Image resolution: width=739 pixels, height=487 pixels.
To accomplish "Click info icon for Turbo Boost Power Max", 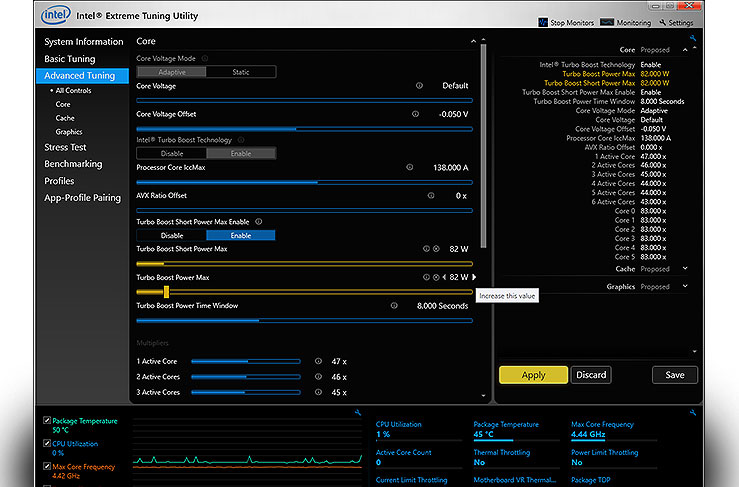I will [x=426, y=277].
